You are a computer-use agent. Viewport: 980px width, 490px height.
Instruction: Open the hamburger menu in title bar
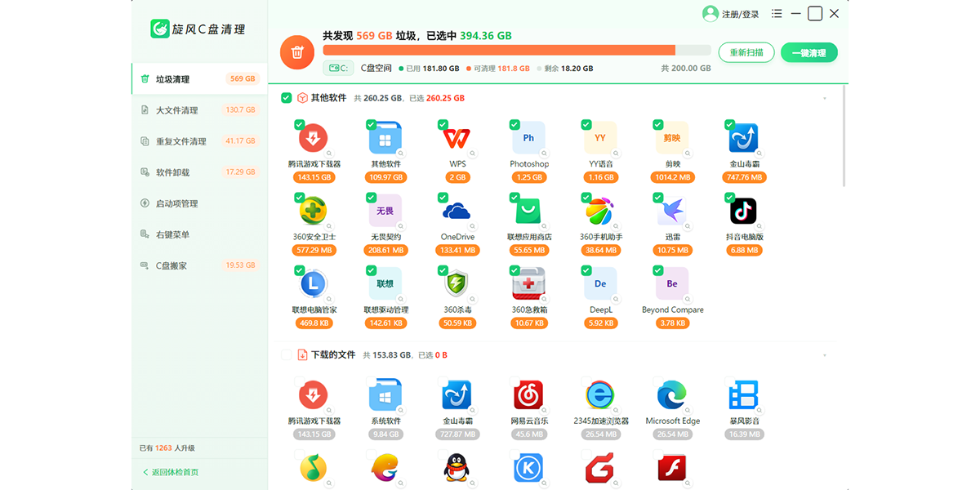click(x=776, y=14)
